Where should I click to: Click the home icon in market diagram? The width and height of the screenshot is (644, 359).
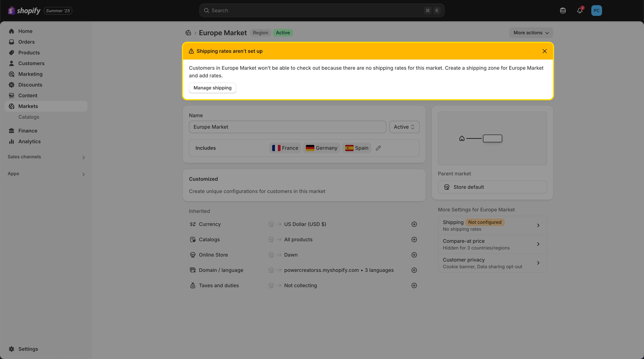pyautogui.click(x=462, y=138)
